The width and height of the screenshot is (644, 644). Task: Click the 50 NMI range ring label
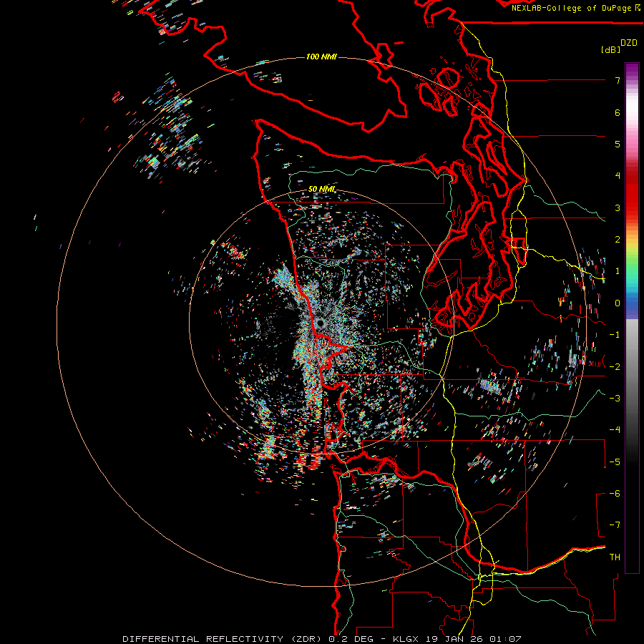click(x=321, y=189)
